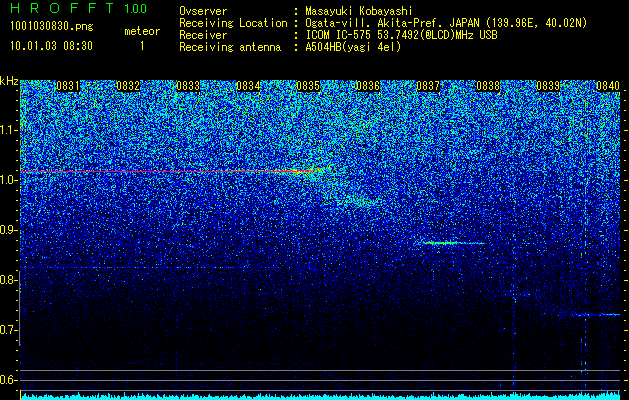
Task: Click the 0838 time marker
Action: coord(488,86)
